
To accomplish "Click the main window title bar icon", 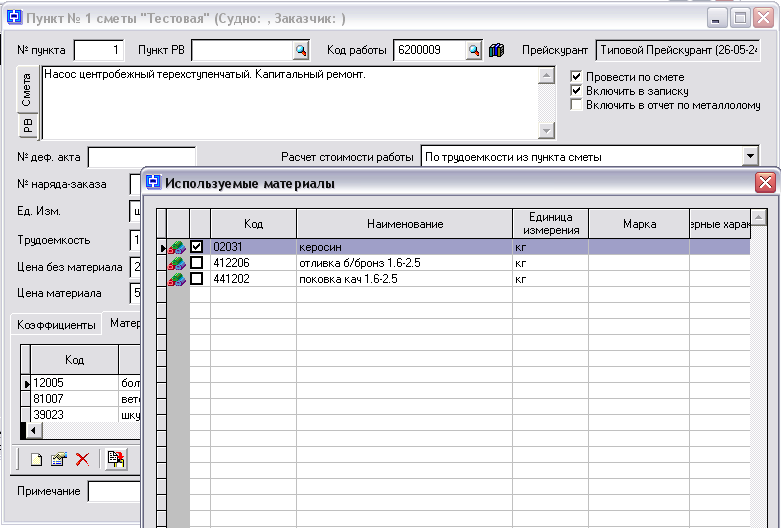I will 14,17.
